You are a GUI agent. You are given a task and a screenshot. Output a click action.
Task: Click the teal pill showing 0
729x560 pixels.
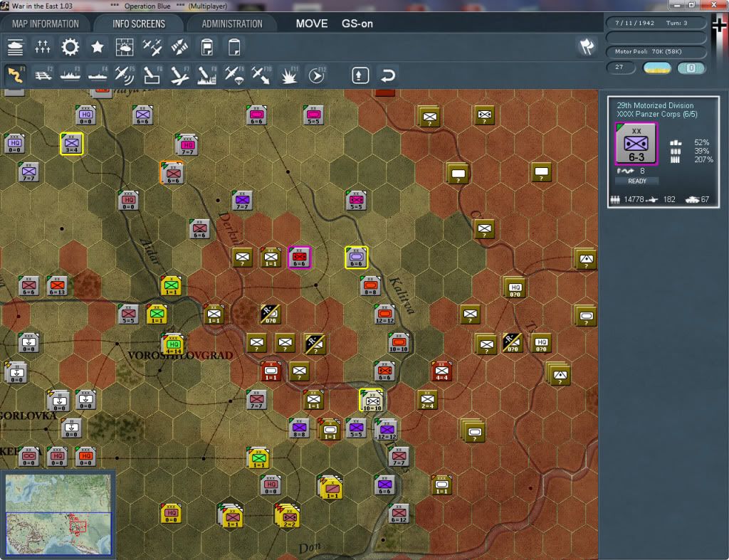(x=691, y=68)
